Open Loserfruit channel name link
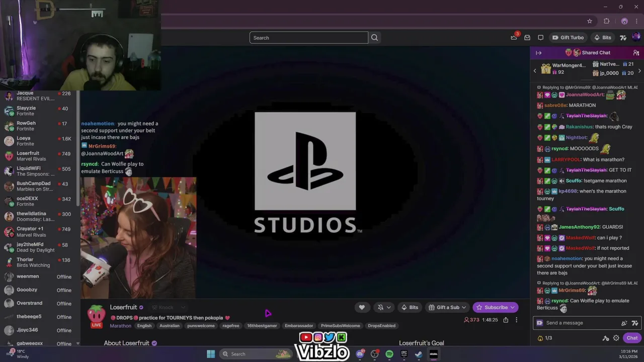The image size is (644, 362). 123,307
